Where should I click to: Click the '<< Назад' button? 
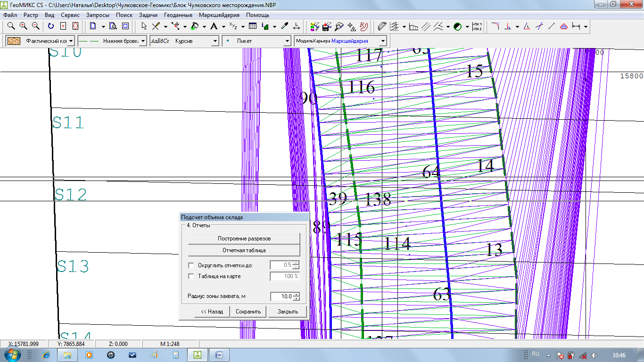coord(212,312)
